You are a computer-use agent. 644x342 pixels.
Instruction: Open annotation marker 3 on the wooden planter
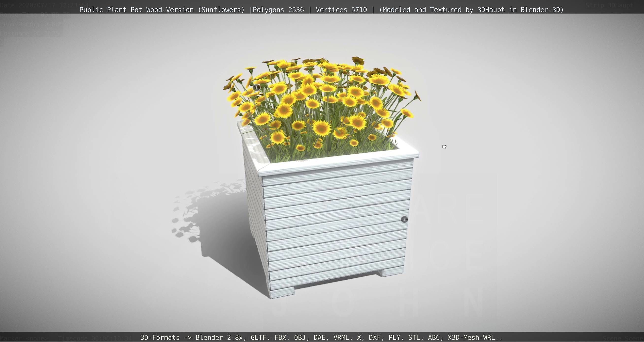404,219
